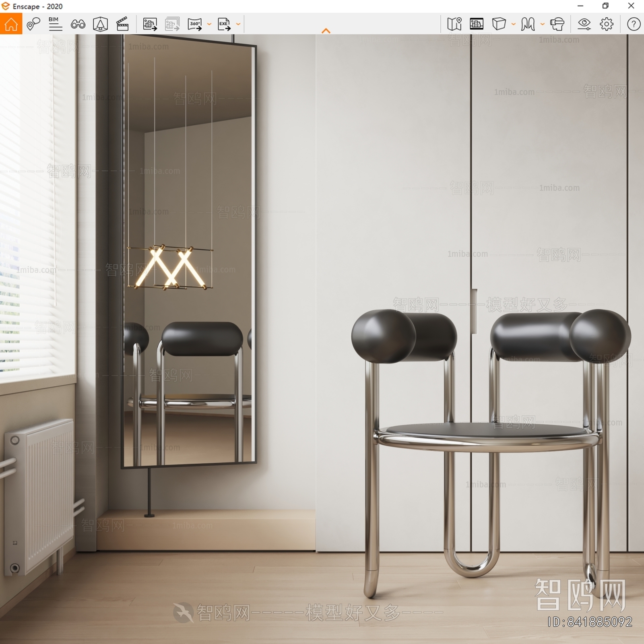Screen dimensions: 644x644
Task: Open EXE export dropdown arrow
Action: (x=238, y=24)
